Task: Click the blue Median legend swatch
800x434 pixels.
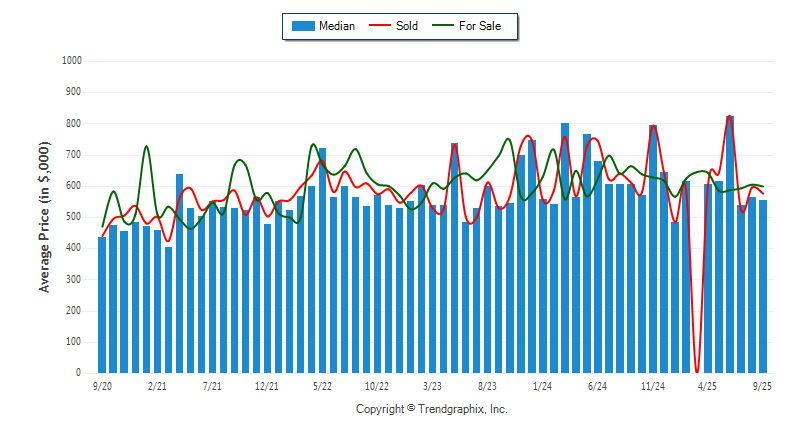Action: click(x=302, y=26)
